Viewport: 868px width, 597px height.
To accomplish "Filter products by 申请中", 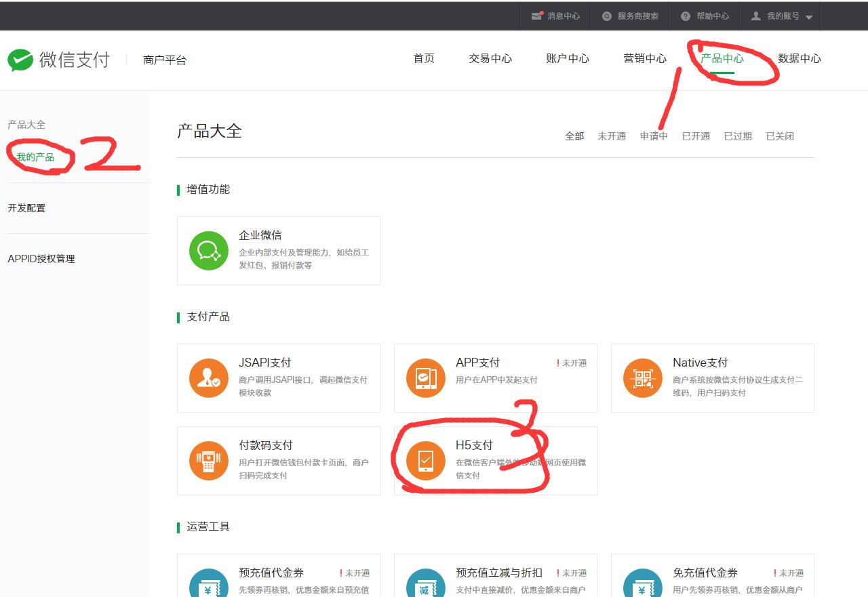I will [x=654, y=136].
